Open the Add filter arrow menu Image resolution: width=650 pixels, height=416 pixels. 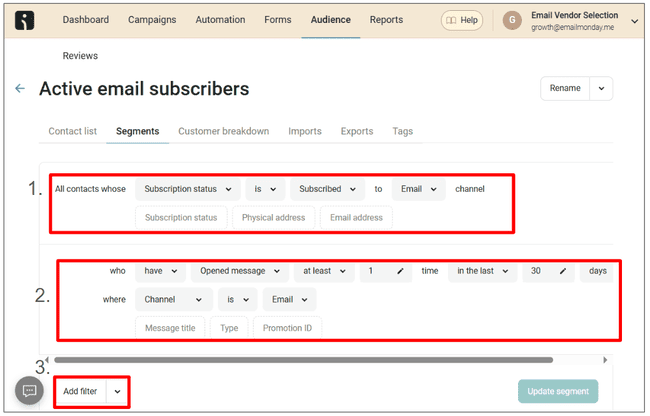(x=118, y=391)
